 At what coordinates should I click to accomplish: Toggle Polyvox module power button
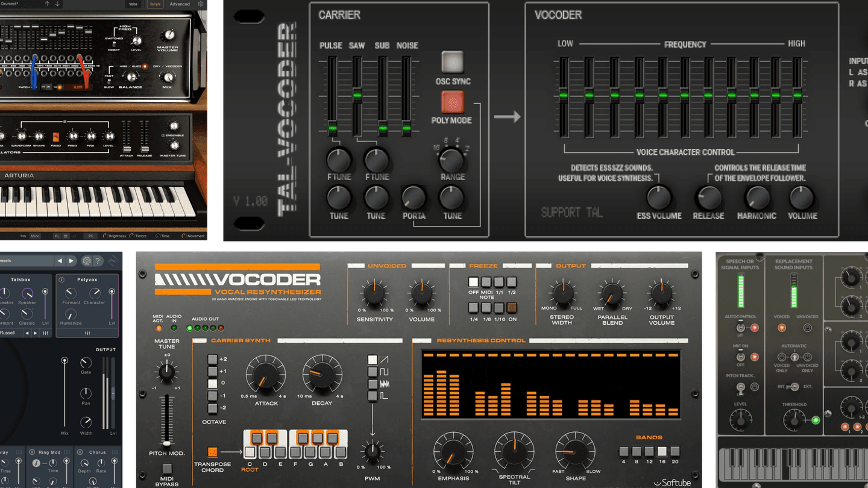point(63,280)
